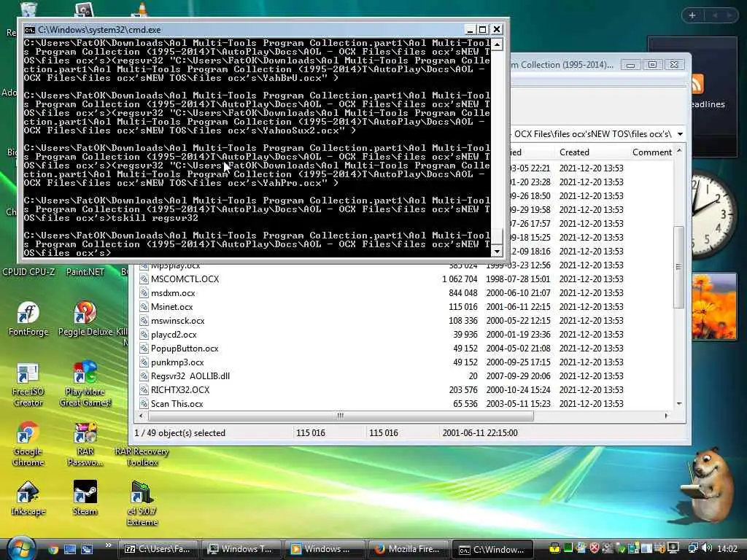
Task: Click the flower slideshow gadget thumbnail
Action: [x=715, y=306]
